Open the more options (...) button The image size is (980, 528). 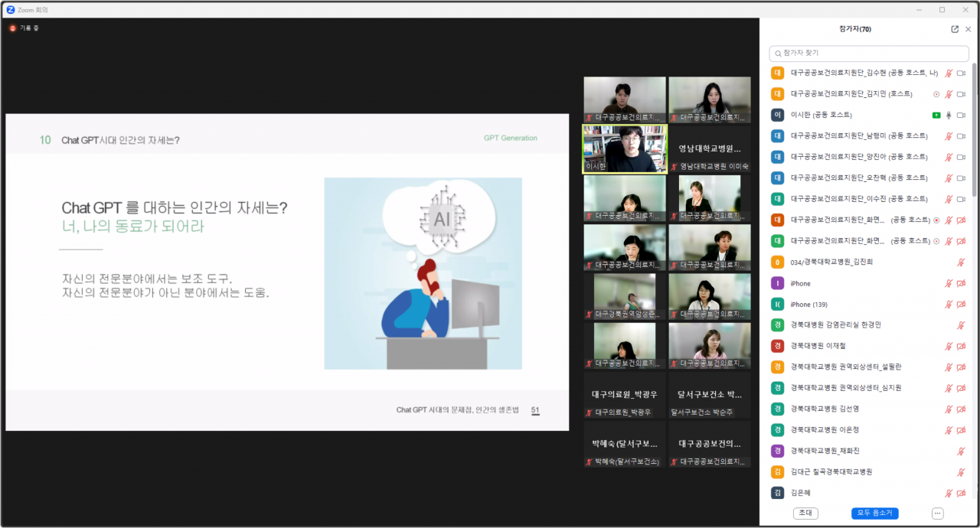(x=937, y=513)
